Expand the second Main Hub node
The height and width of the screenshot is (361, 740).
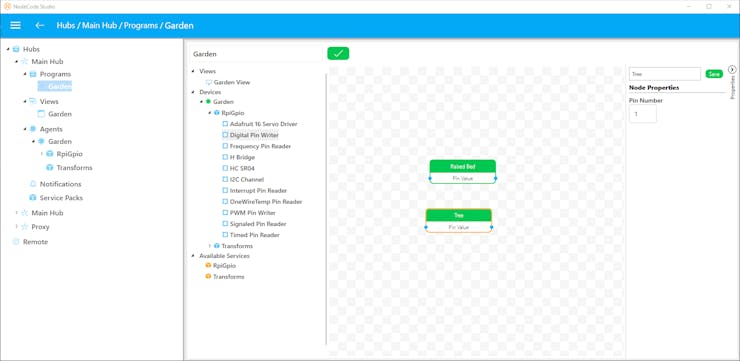[16, 213]
